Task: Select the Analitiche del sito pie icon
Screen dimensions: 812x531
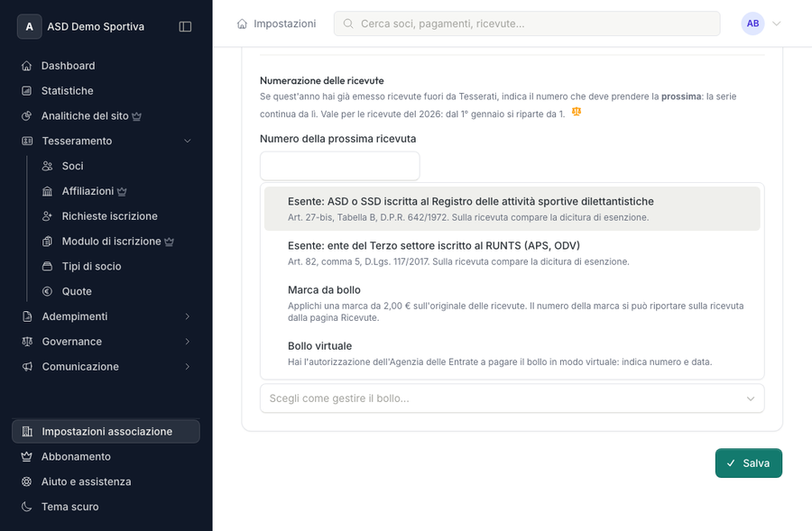Action: [x=27, y=116]
